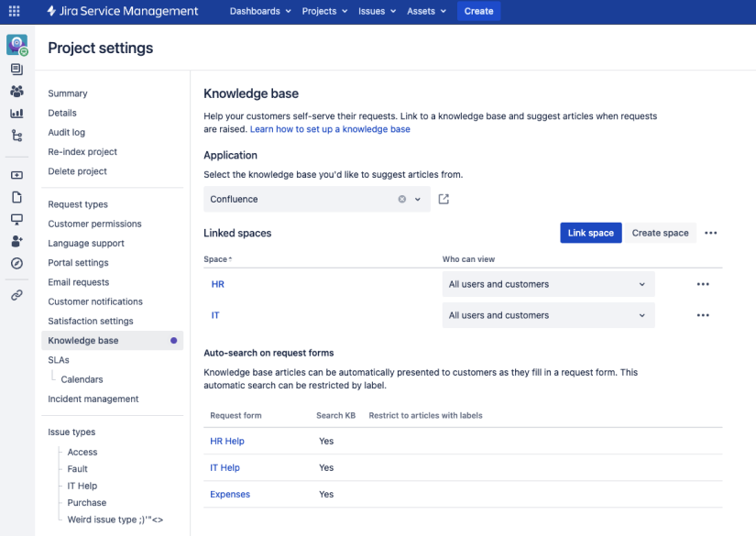
Task: Open the HR Help request form
Action: [227, 441]
